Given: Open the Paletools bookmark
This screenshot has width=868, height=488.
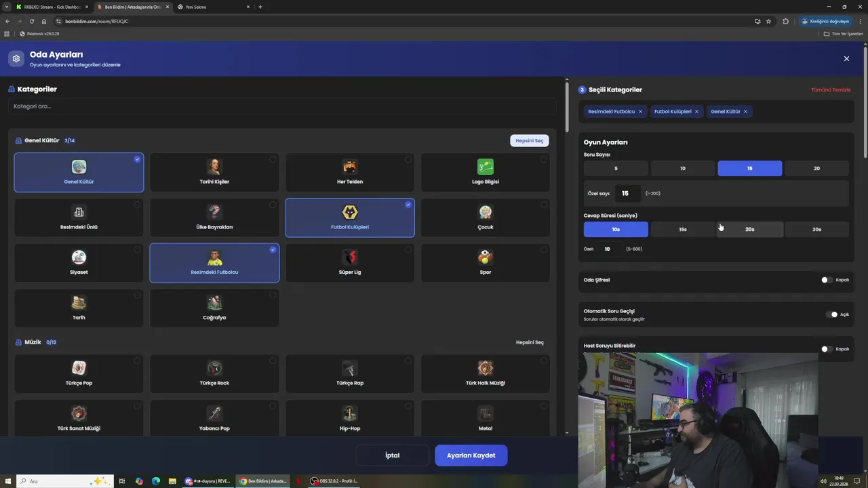Looking at the screenshot, I should (39, 33).
